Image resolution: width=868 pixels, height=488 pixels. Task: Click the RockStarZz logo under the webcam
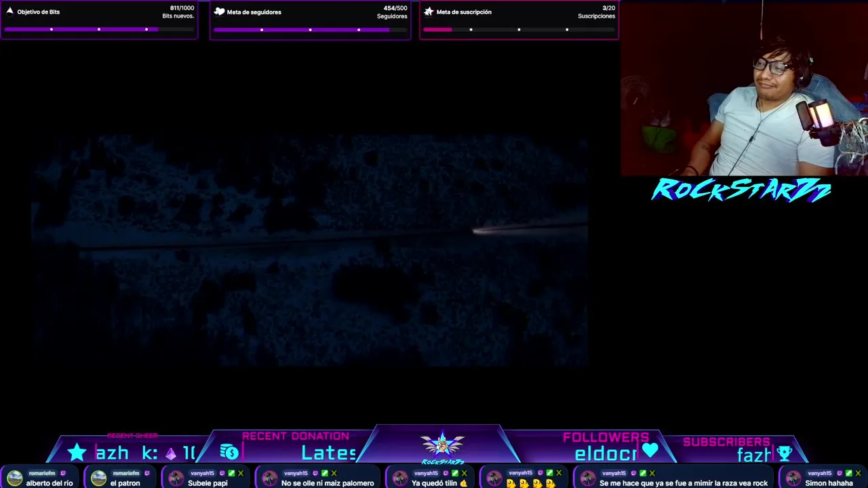point(741,190)
